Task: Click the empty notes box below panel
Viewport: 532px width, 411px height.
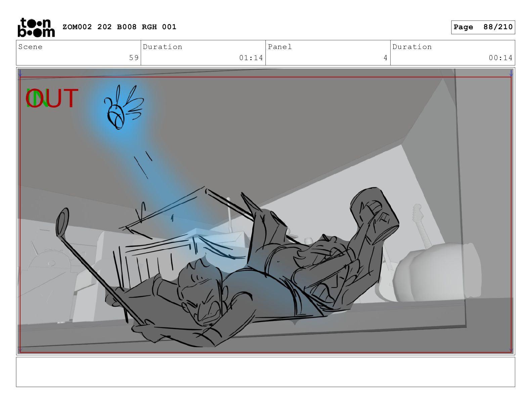Action: 265,372
